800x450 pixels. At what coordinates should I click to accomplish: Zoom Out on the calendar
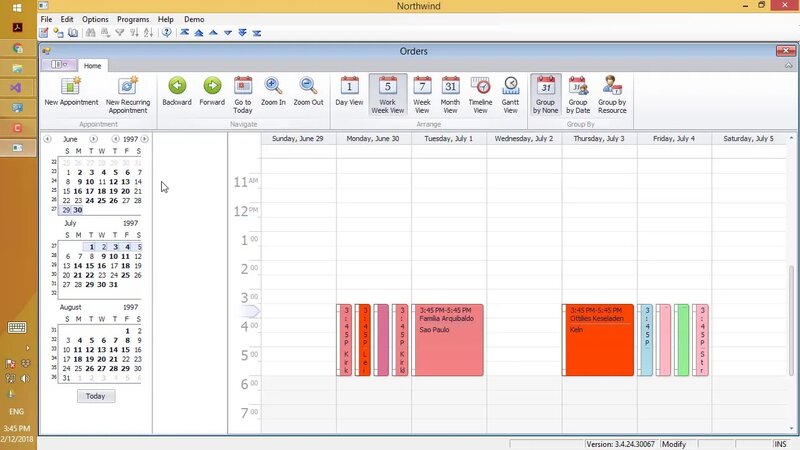[308, 92]
